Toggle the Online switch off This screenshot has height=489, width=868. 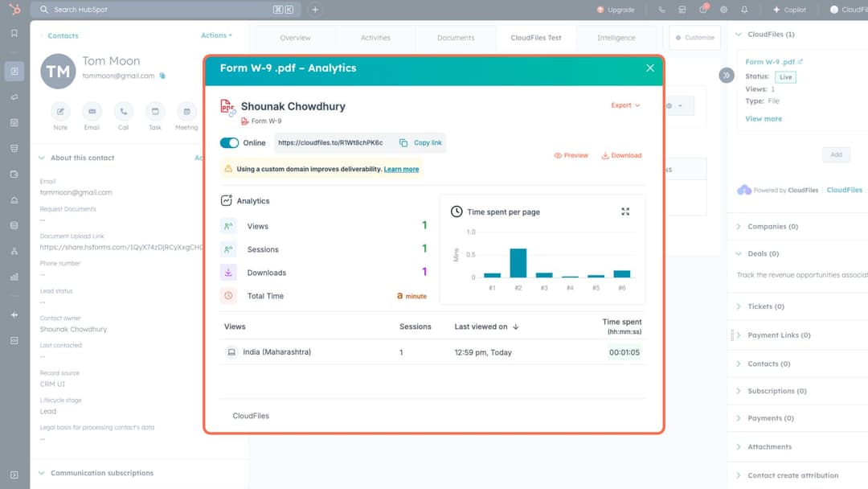click(228, 142)
